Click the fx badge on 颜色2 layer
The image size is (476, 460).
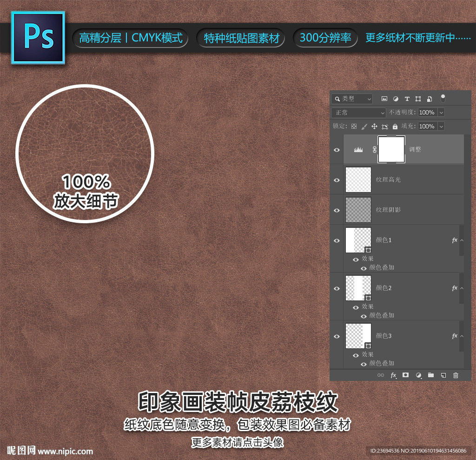coord(455,288)
